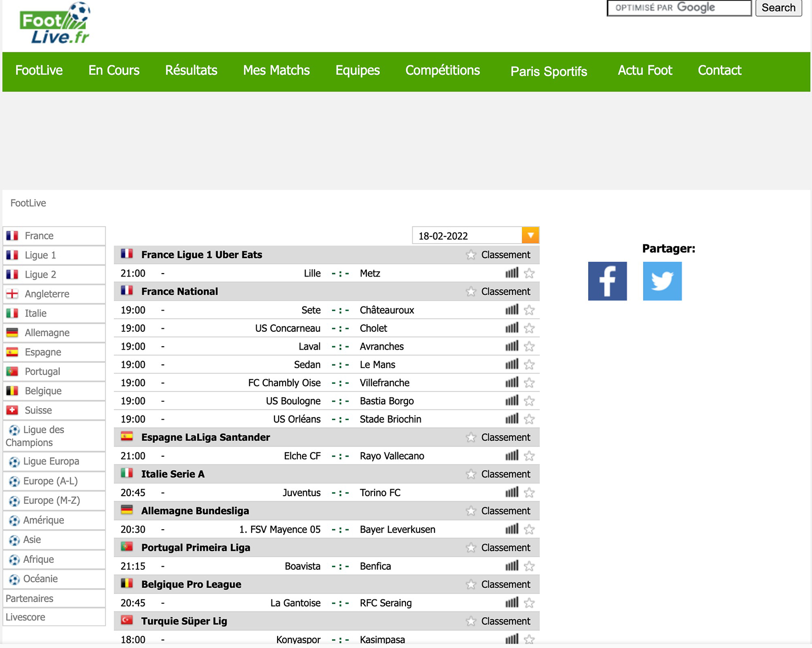The image size is (812, 648).
Task: Share page on Twitter icon
Action: pos(662,281)
